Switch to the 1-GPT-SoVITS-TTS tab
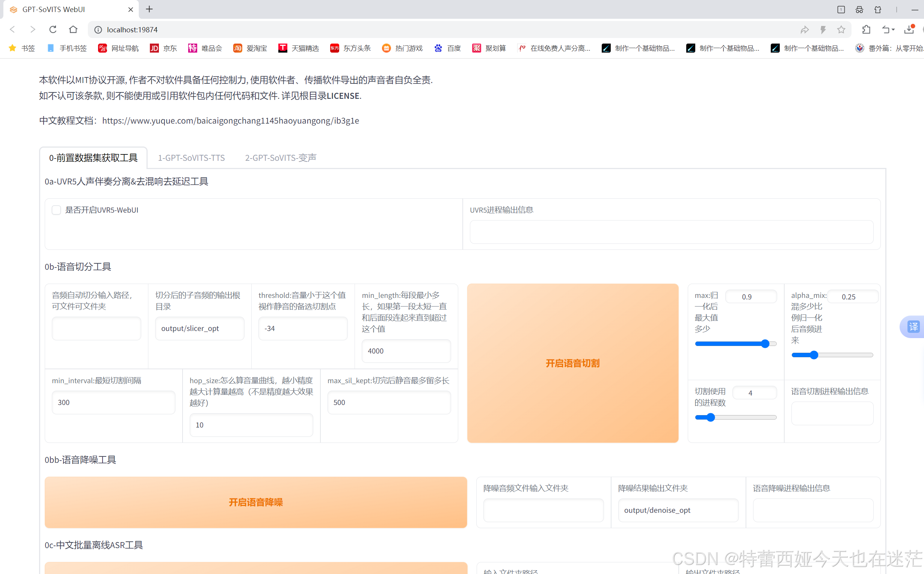Viewport: 924px width, 574px height. click(191, 157)
